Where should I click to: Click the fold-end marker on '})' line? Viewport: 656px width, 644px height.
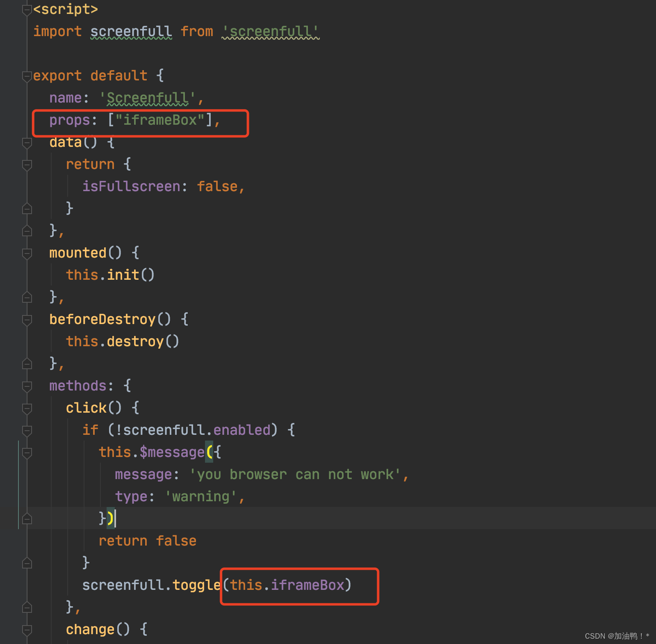(x=27, y=519)
